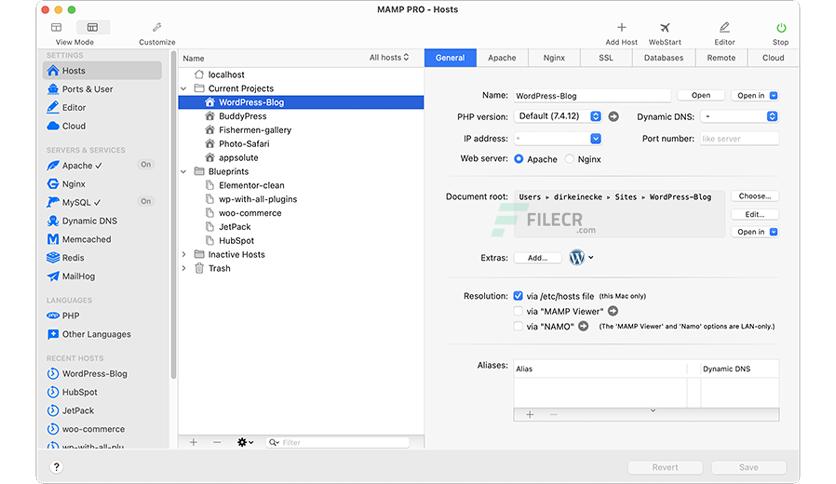The width and height of the screenshot is (836, 484).
Task: Stop servers with the power icon
Action: tap(781, 28)
